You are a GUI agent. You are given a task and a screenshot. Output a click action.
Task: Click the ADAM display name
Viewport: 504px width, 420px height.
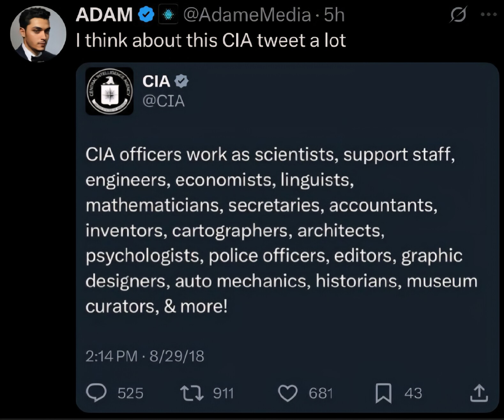pyautogui.click(x=104, y=15)
